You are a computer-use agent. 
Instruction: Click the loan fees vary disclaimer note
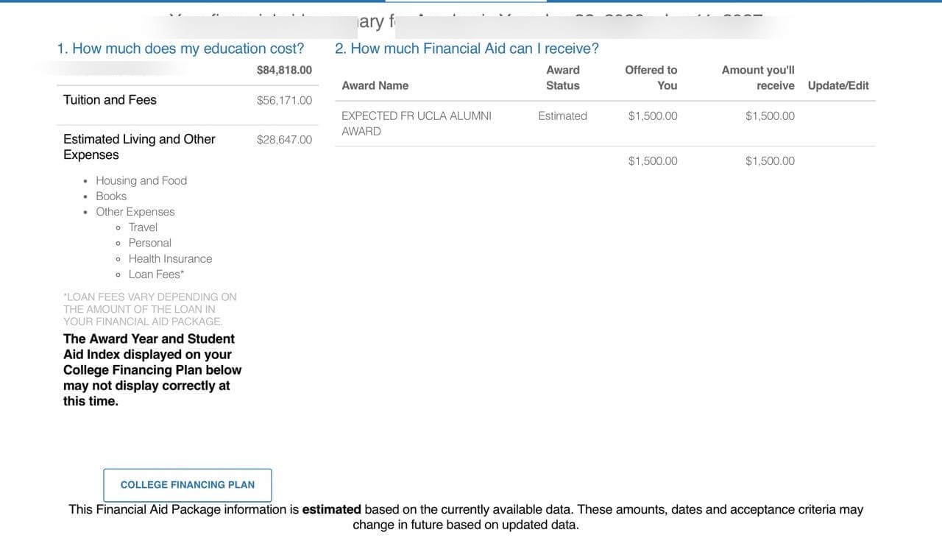[150, 309]
